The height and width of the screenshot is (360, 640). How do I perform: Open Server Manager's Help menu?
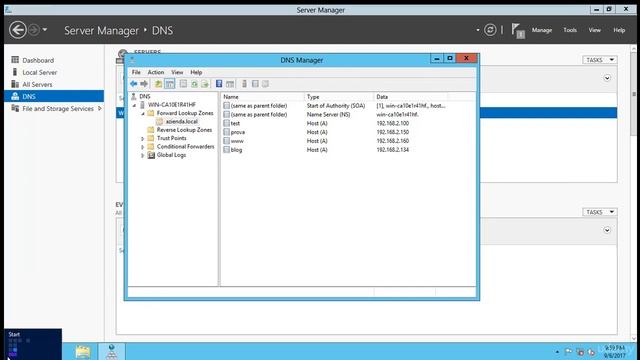[619, 30]
